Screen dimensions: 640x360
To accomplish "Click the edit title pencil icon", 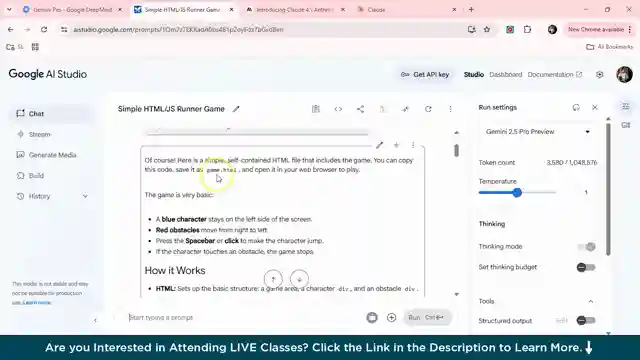I will [x=236, y=109].
